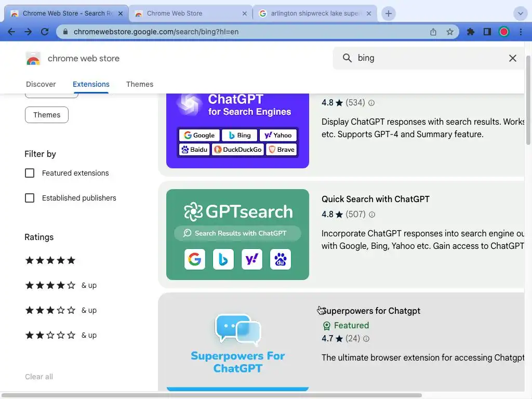This screenshot has width=532, height=399.
Task: Reload the current page
Action: 45,32
